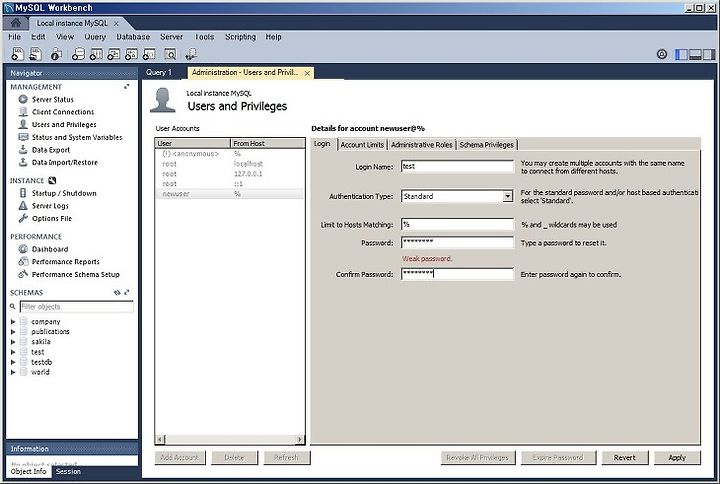Switch to the Query 1 tab
This screenshot has width=720, height=484.
click(158, 73)
